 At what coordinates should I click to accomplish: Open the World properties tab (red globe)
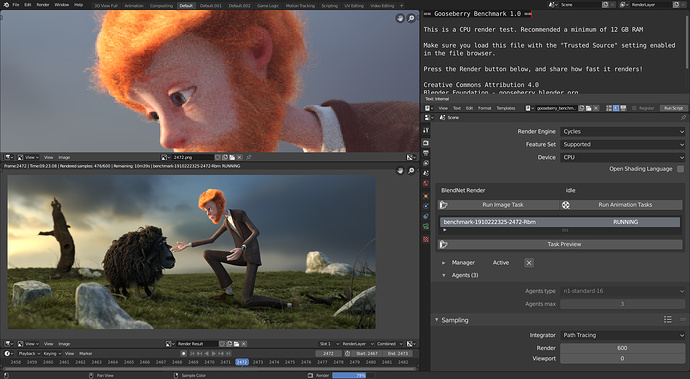pyautogui.click(x=426, y=184)
